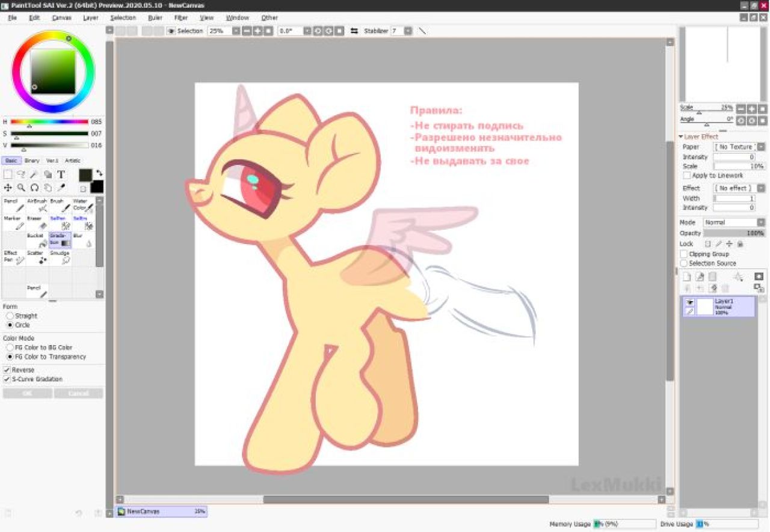Screen dimensions: 770x532
Task: Select the Hand tool
Action: pos(48,188)
